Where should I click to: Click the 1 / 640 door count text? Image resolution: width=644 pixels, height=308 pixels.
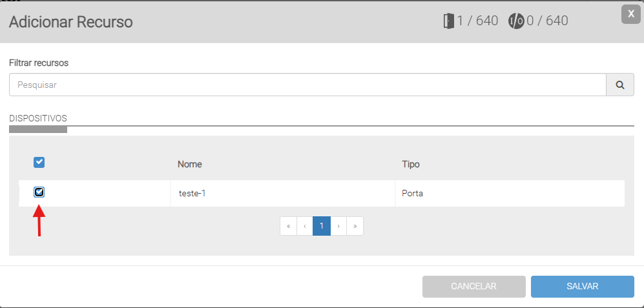pyautogui.click(x=477, y=21)
